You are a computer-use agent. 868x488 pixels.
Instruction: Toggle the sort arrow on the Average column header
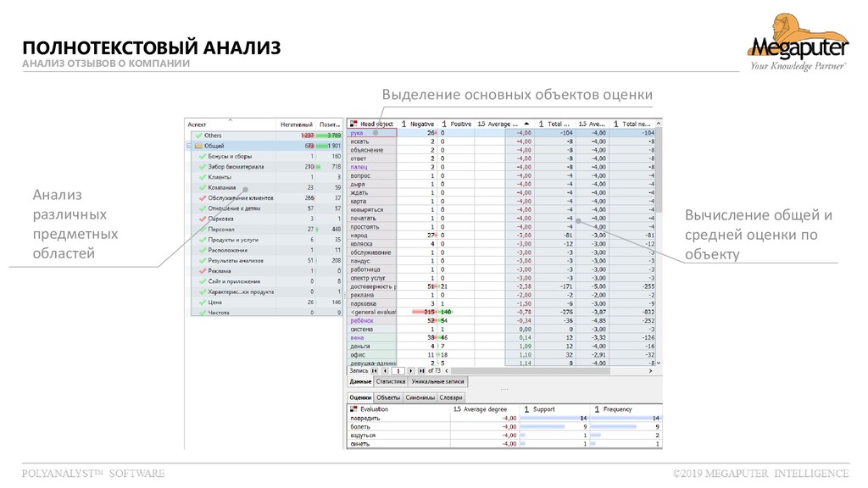tap(526, 124)
